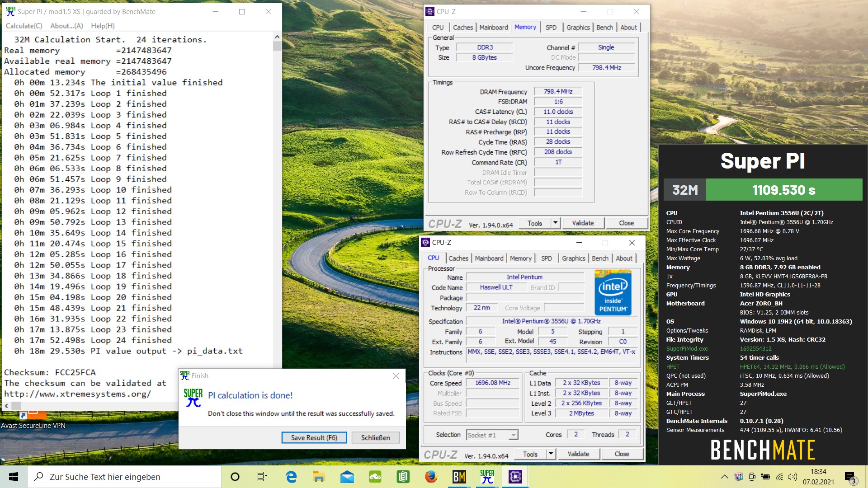The width and height of the screenshot is (868, 488).
Task: Click the scroll-up arrow in Super PI
Action: tap(277, 37)
